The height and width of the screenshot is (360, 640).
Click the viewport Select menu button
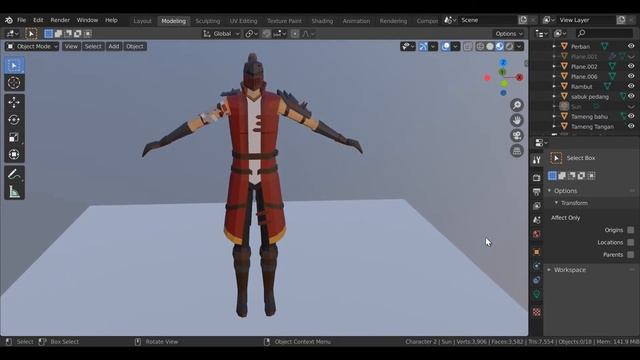(93, 47)
